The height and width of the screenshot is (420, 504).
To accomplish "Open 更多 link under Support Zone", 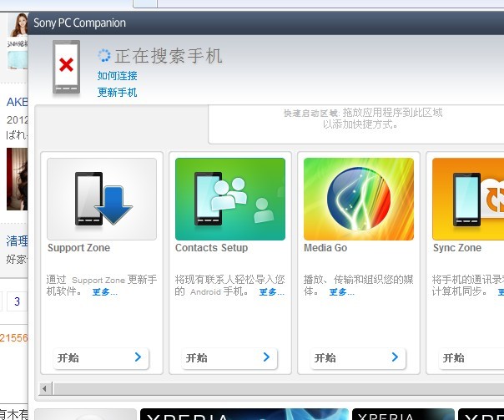I will [x=105, y=292].
